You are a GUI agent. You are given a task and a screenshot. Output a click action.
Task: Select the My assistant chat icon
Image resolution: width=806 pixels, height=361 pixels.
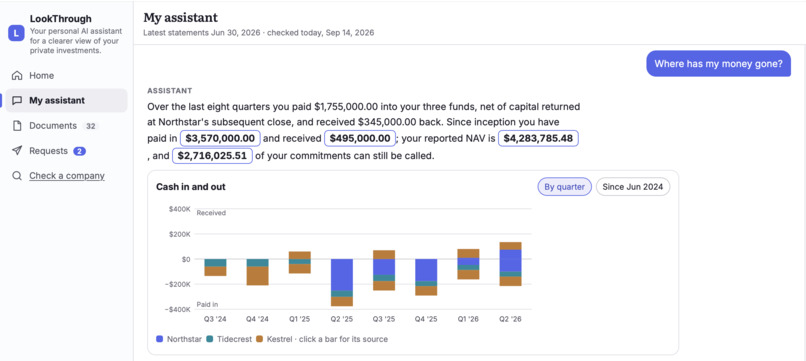click(x=17, y=100)
